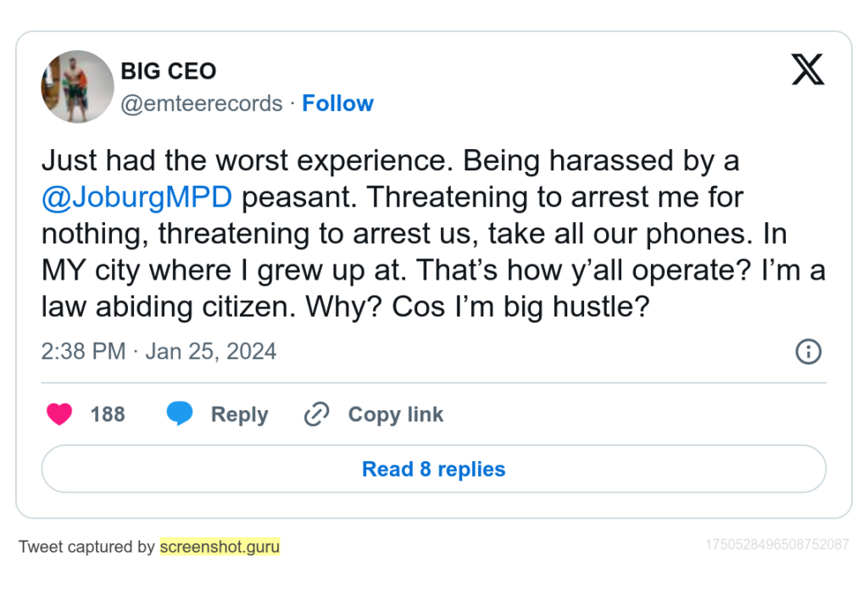
Task: Click the tweet body text about harassment
Action: pos(434,233)
